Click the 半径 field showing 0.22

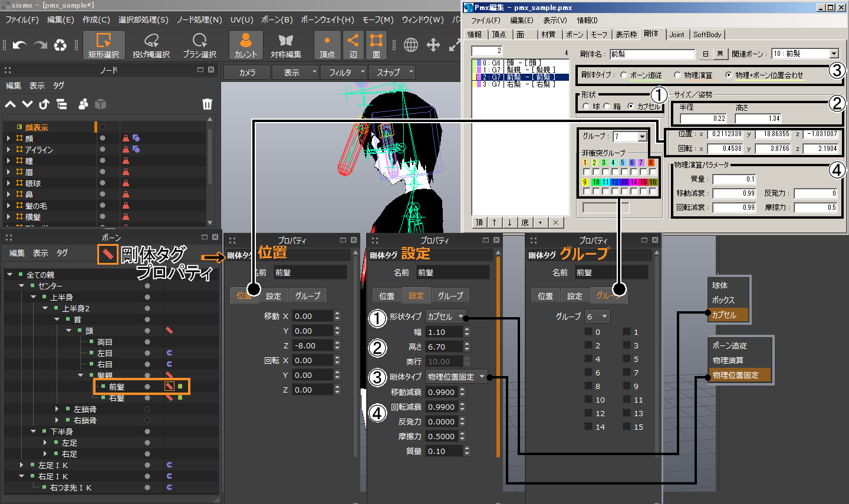point(703,118)
